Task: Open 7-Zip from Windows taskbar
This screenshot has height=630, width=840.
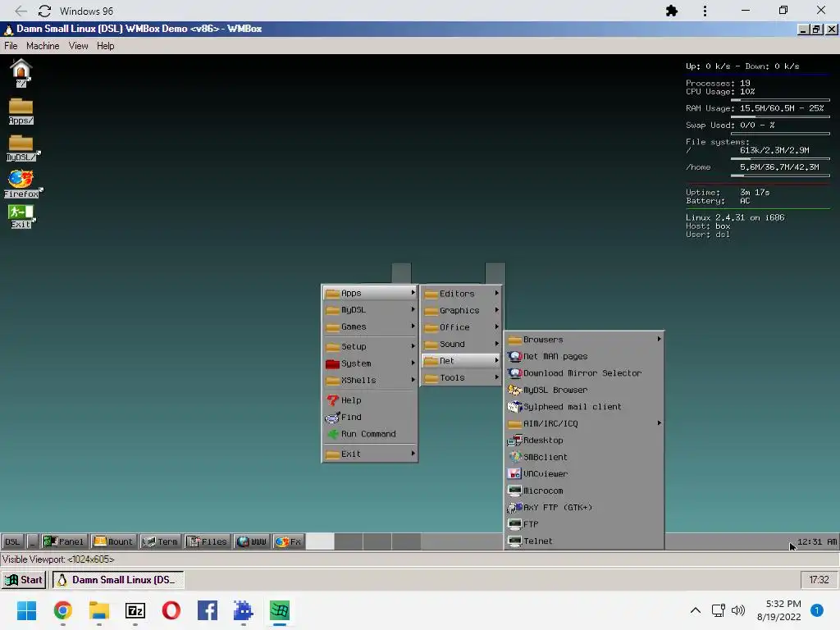Action: [135, 610]
